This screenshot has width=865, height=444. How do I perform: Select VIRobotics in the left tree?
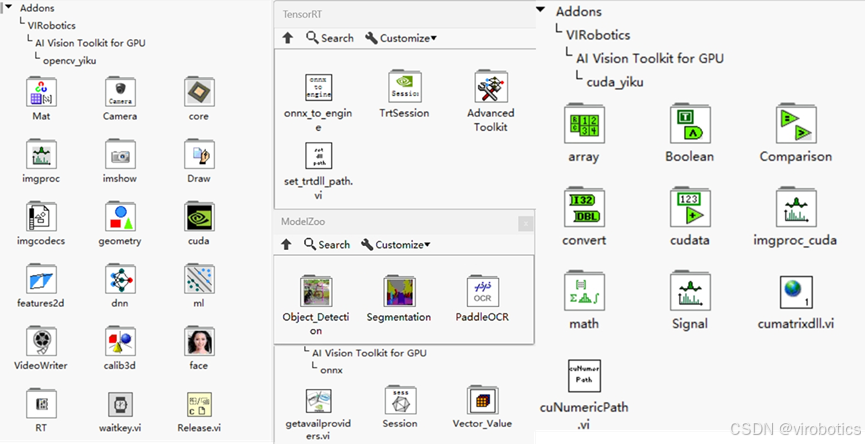51,25
